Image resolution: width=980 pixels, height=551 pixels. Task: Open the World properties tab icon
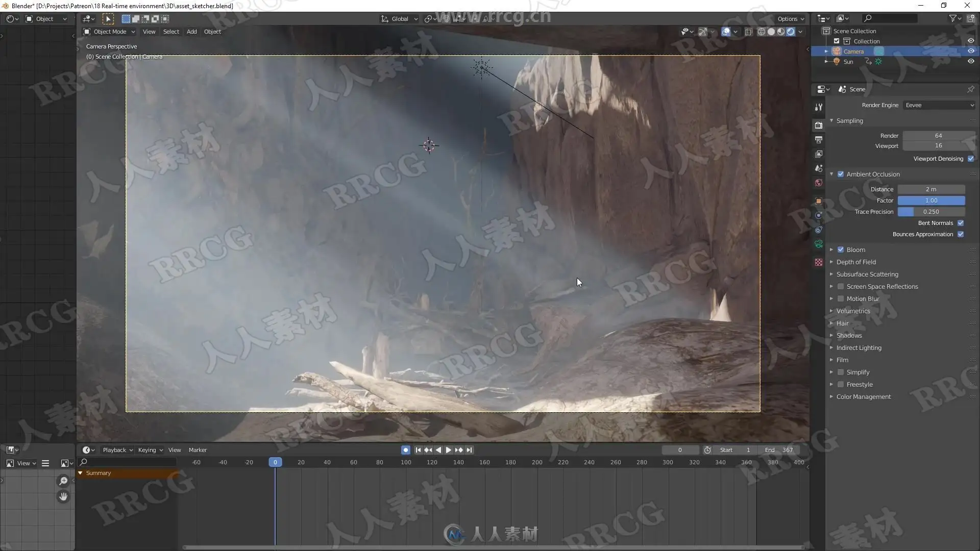[819, 183]
